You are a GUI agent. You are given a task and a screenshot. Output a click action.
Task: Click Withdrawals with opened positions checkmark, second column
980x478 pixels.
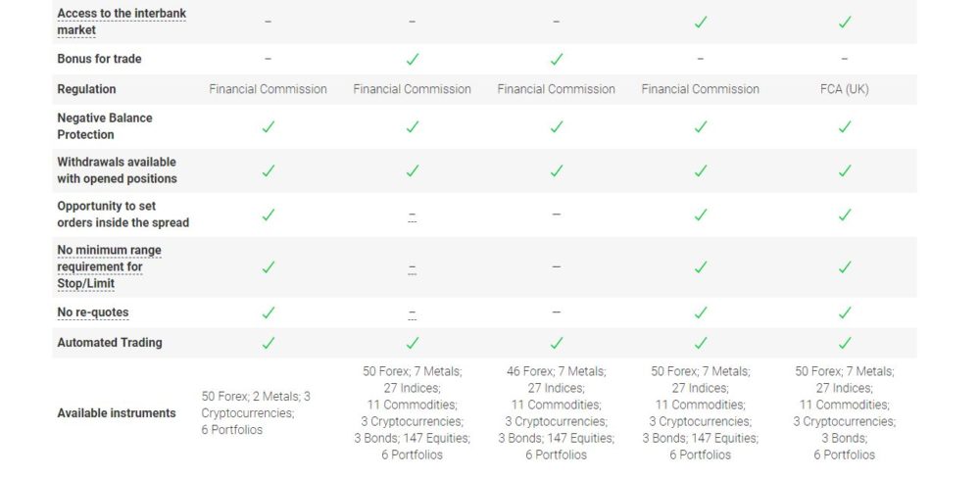[x=412, y=170]
